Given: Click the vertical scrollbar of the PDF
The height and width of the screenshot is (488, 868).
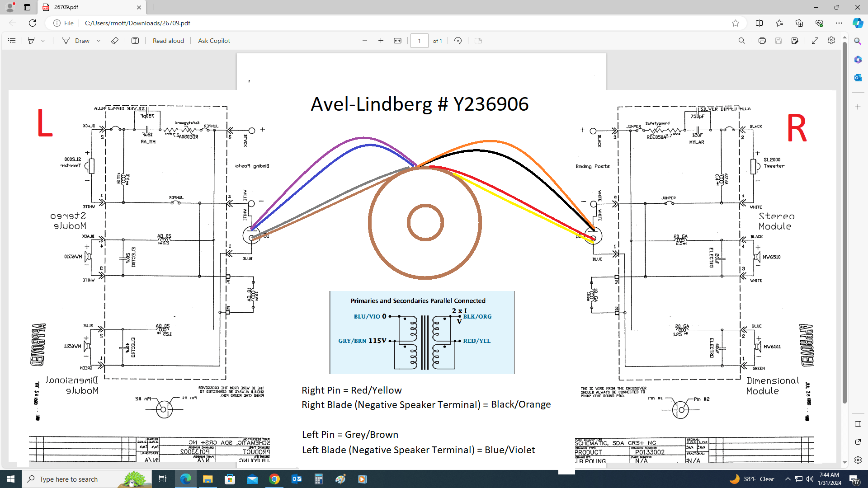Looking at the screenshot, I should pos(844,221).
